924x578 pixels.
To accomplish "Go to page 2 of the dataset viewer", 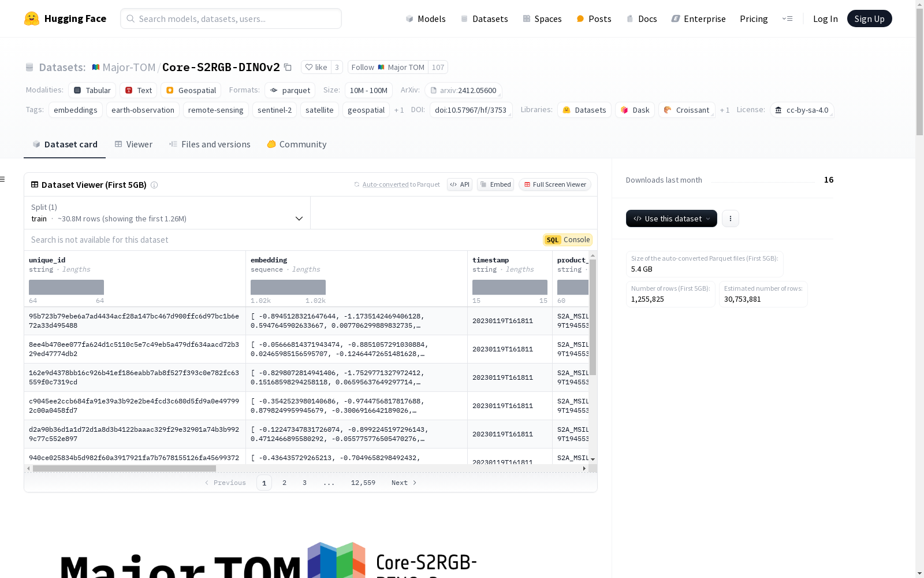I will click(x=284, y=483).
